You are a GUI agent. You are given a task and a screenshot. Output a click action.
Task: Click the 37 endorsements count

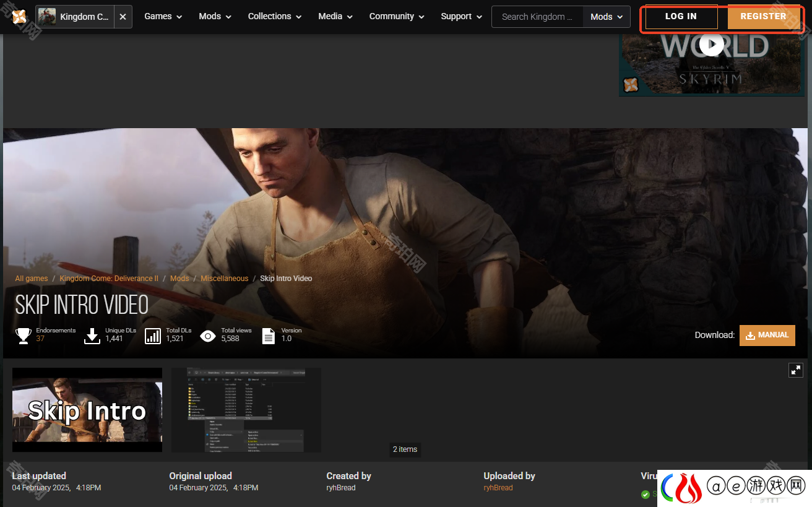[40, 339]
